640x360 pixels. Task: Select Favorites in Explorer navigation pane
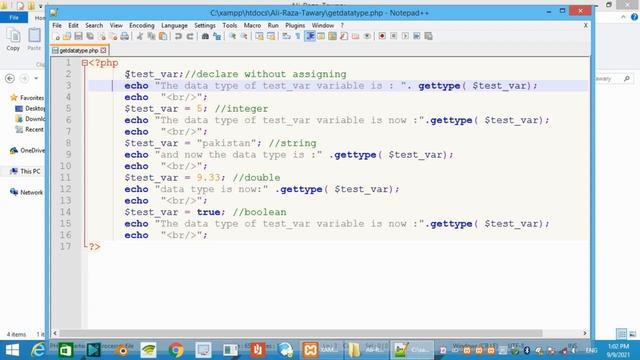[27, 98]
